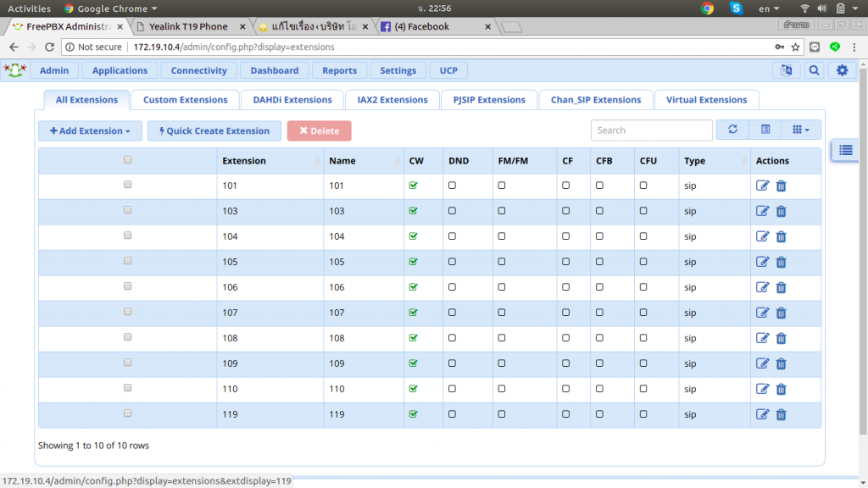Select all extensions header checkbox
868x488 pixels.
[128, 160]
